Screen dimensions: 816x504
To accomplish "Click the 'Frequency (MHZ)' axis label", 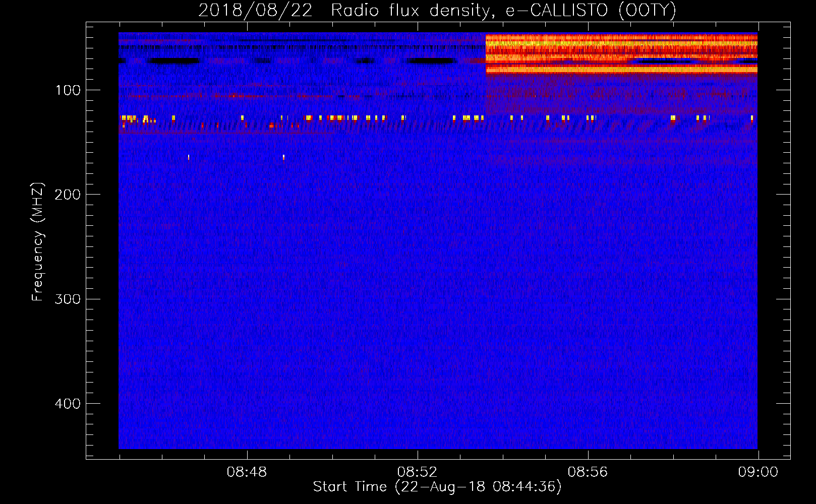I will pyautogui.click(x=37, y=242).
